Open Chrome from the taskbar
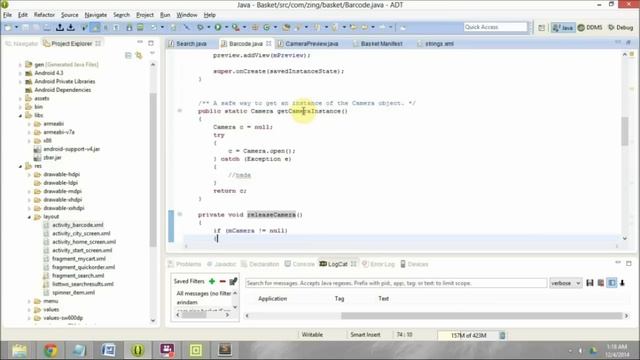Viewport: 640px width, 360px height. (x=51, y=350)
